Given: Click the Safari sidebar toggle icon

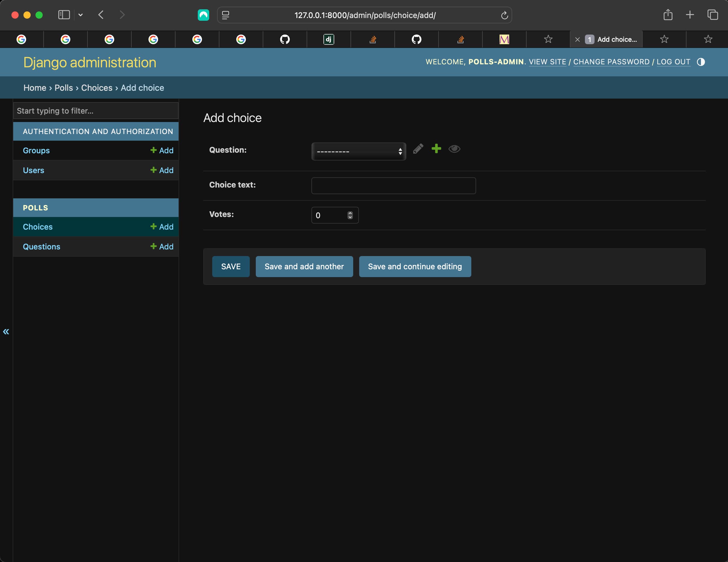Looking at the screenshot, I should point(64,15).
